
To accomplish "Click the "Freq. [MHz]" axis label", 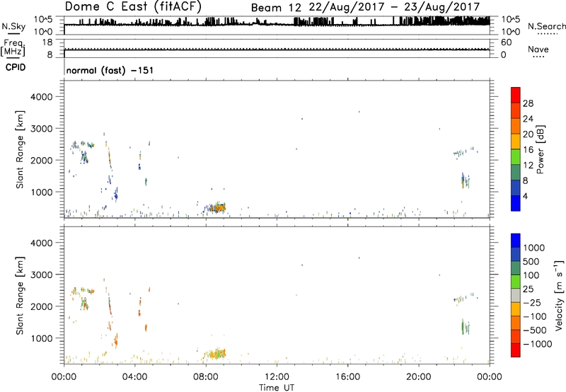I will point(13,47).
